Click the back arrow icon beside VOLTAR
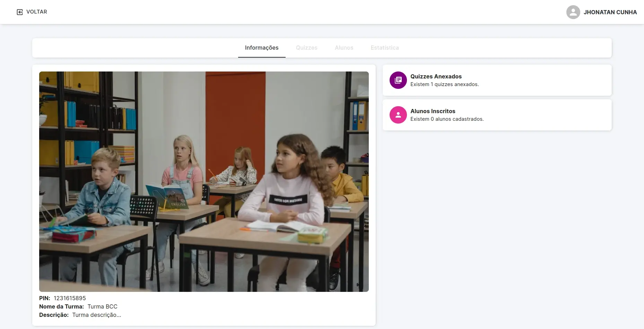The image size is (644, 329). pyautogui.click(x=20, y=12)
